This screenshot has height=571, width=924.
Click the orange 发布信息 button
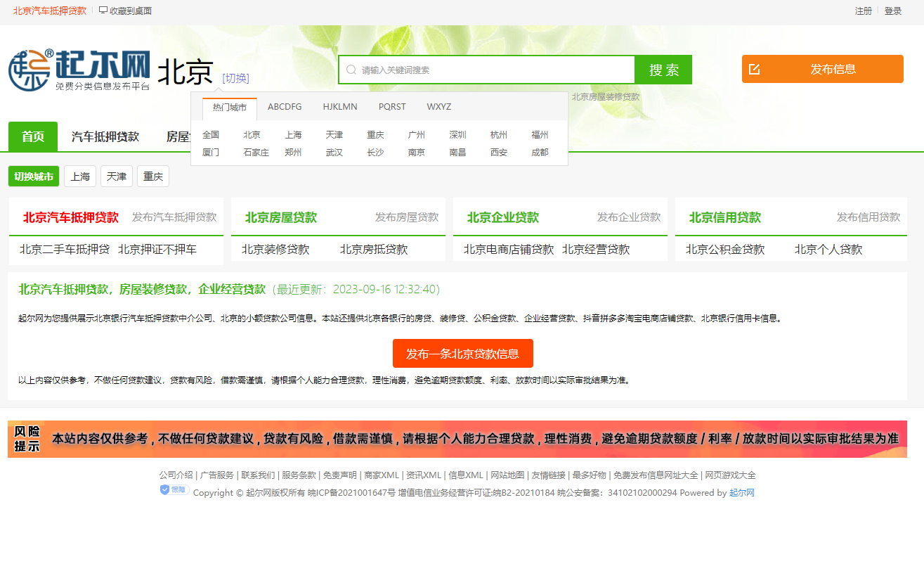click(x=823, y=69)
